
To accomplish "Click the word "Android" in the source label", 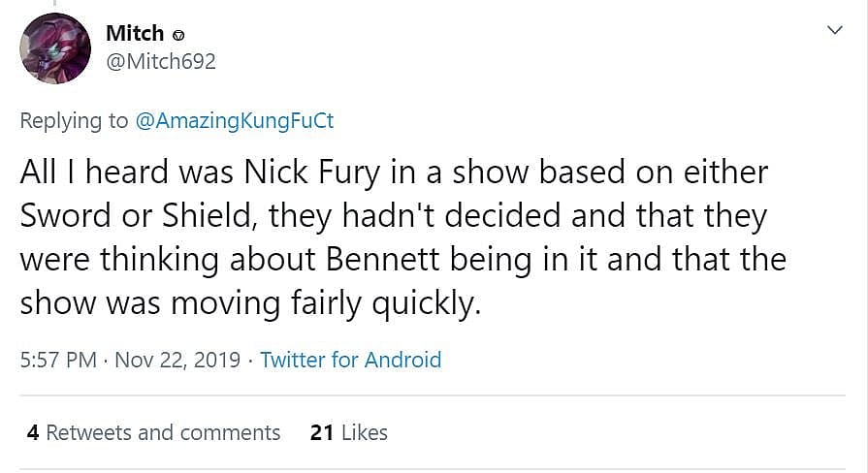I will click(x=399, y=361).
